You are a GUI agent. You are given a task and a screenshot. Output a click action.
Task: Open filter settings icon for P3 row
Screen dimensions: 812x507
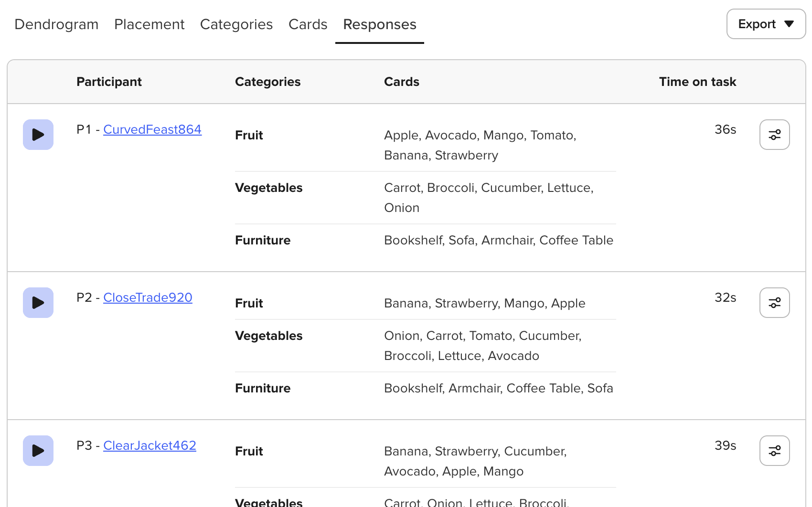(x=775, y=451)
